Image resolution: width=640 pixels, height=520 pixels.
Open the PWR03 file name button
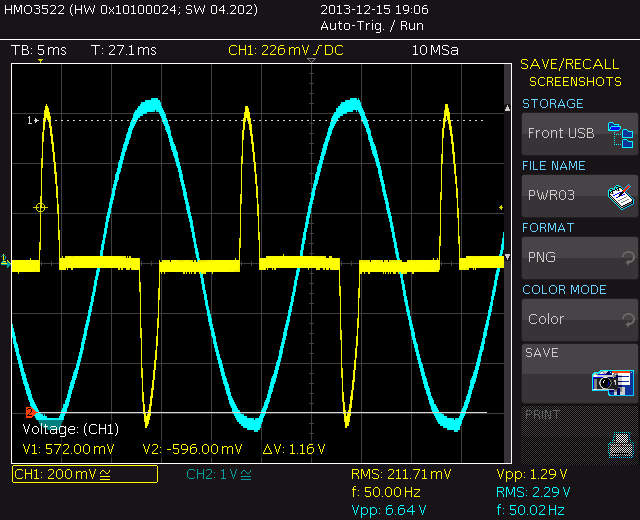[x=580, y=196]
